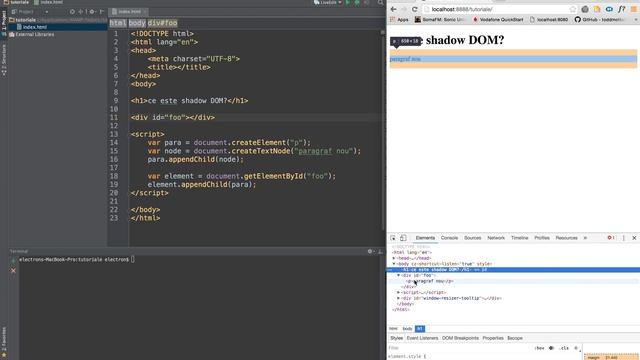Screen dimensions: 640x360
Task: Open the Apps bookmark
Action: pos(399,20)
